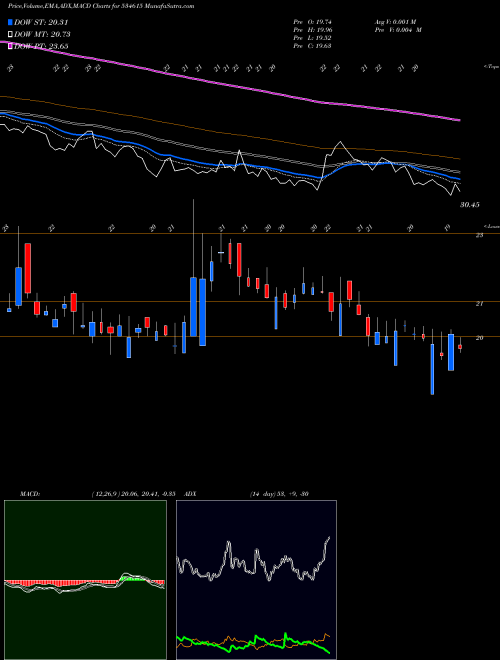Open the dark blue ADX indicator chart
This screenshot has width=500, height=660.
tap(256, 580)
